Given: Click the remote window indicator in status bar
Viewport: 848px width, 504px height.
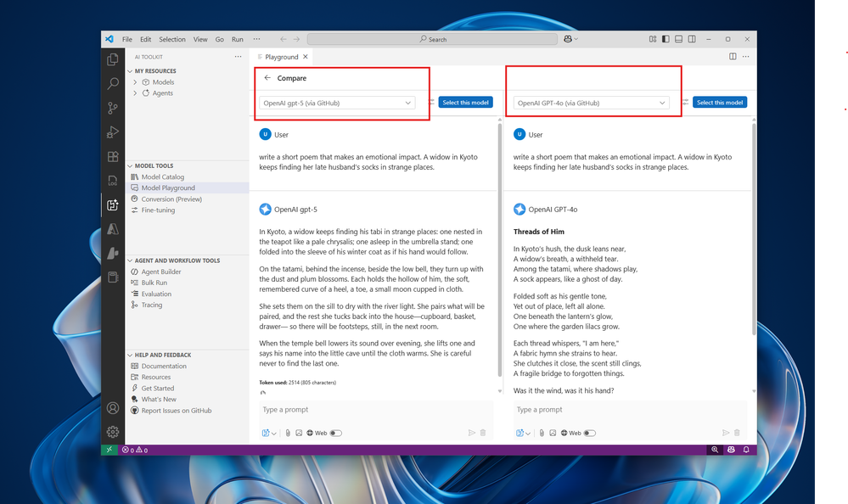Looking at the screenshot, I should pos(110,450).
